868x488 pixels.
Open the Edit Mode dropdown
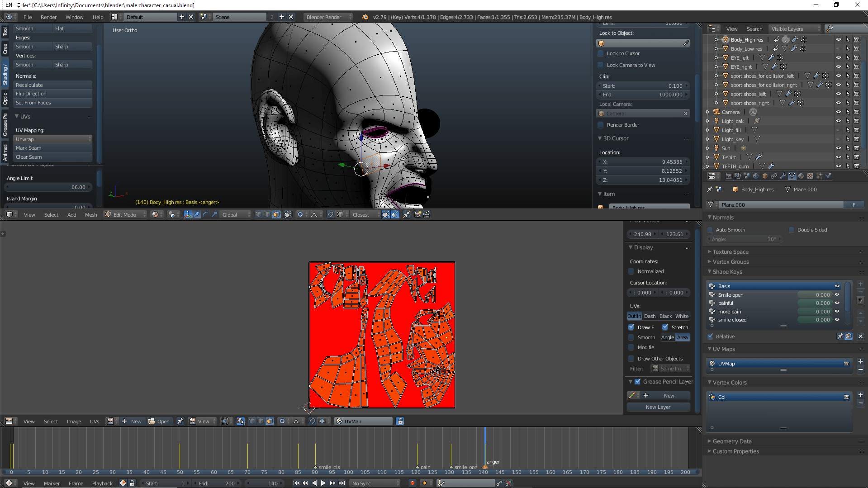pos(126,215)
